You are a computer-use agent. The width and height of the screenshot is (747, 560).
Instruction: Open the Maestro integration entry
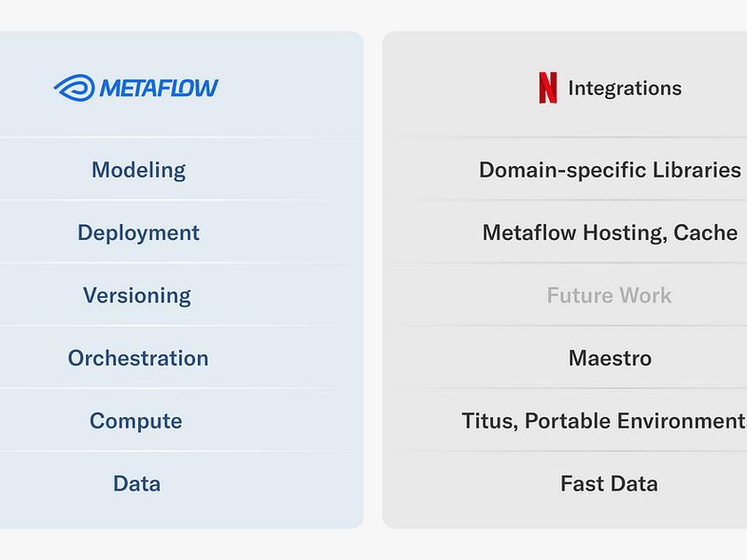pos(610,358)
